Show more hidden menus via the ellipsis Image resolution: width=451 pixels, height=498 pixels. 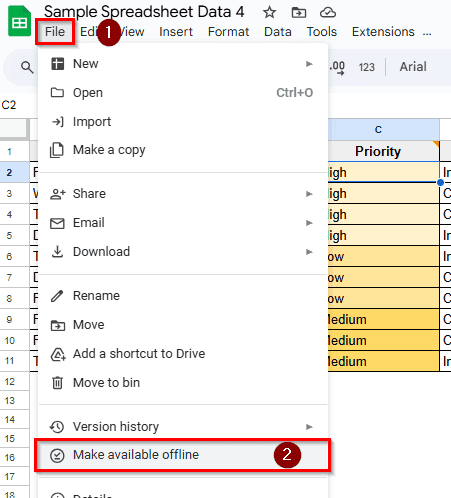pyautogui.click(x=427, y=33)
